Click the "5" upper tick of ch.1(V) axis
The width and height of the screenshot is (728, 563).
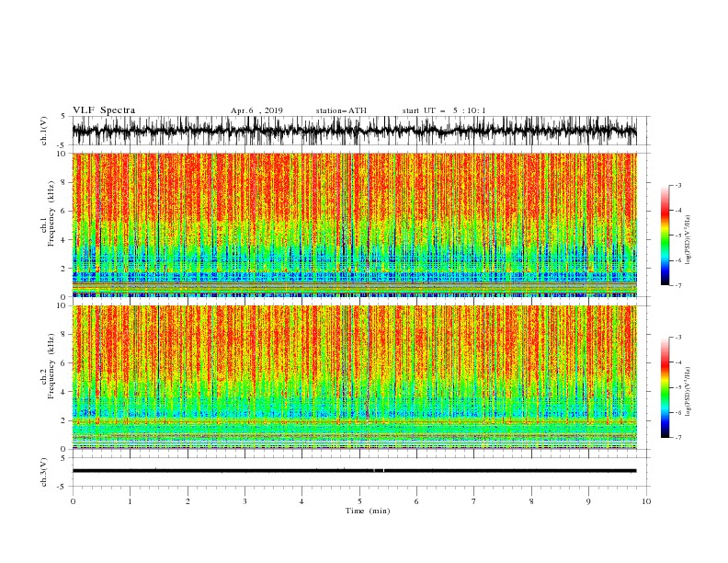point(63,117)
